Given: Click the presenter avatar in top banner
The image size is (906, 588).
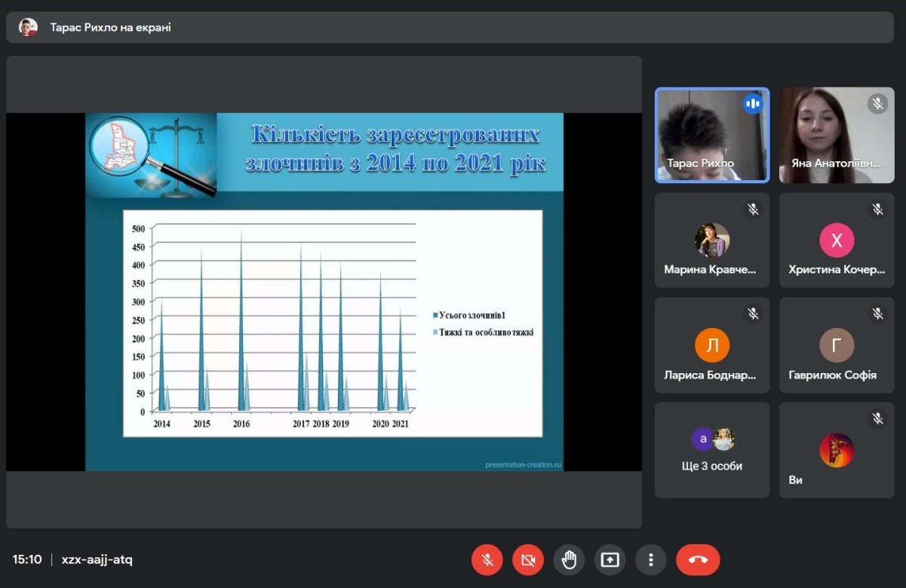Looking at the screenshot, I should 28,28.
